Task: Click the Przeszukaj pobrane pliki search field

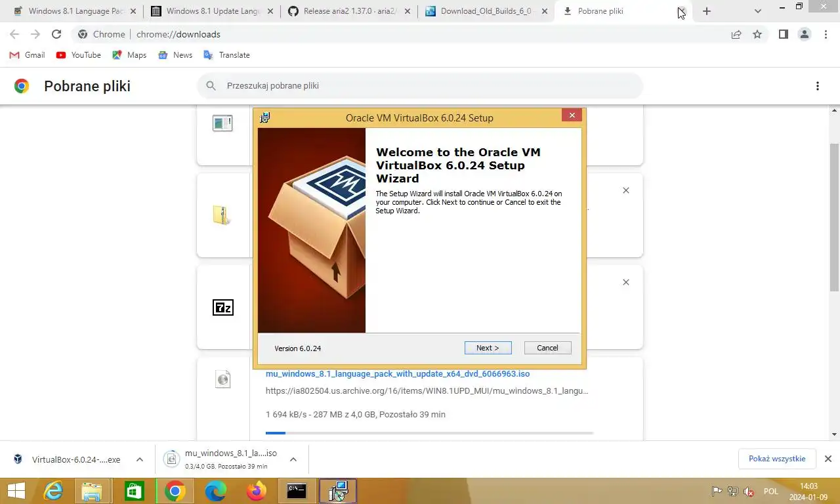Action: tap(420, 86)
